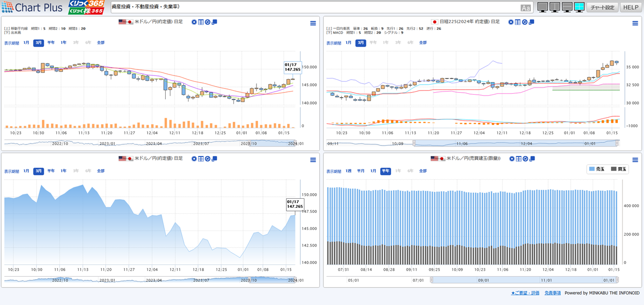
Task: Click range navigator slider under Nikkei 225 chart
Action: (x=516, y=143)
